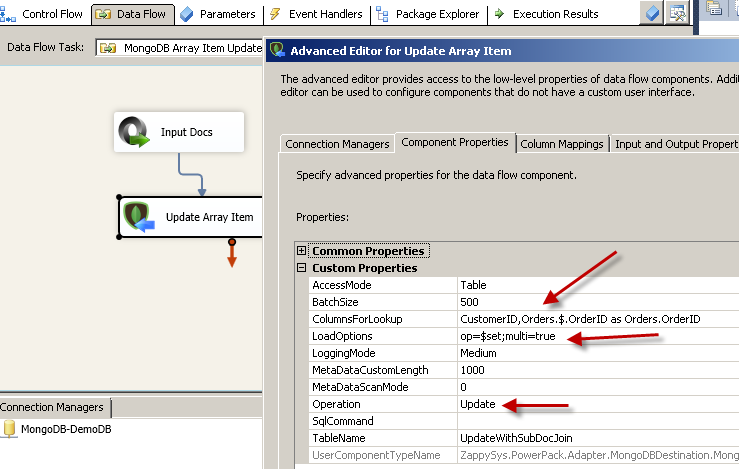Click the Input Docs source component icon
Viewport: 739px width, 469px height.
tap(134, 132)
